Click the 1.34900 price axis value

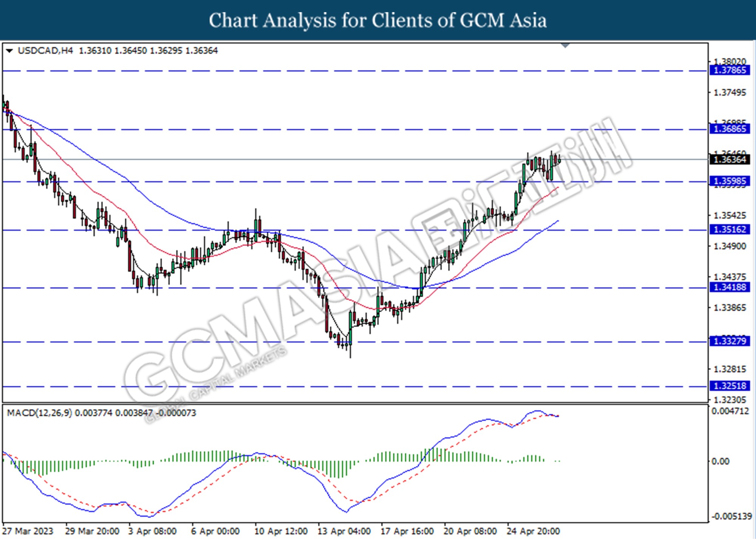(x=730, y=246)
